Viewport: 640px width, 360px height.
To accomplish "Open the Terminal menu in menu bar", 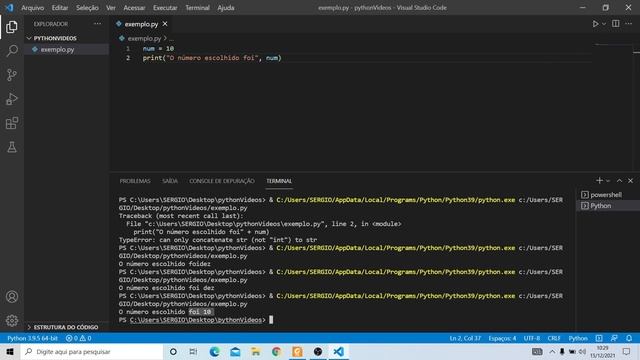I will tap(198, 8).
